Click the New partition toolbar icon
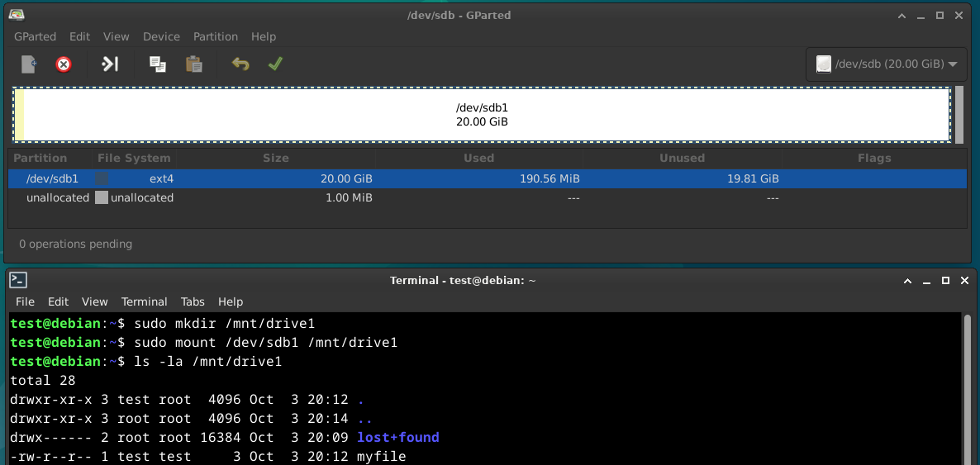980x465 pixels. pos(29,64)
